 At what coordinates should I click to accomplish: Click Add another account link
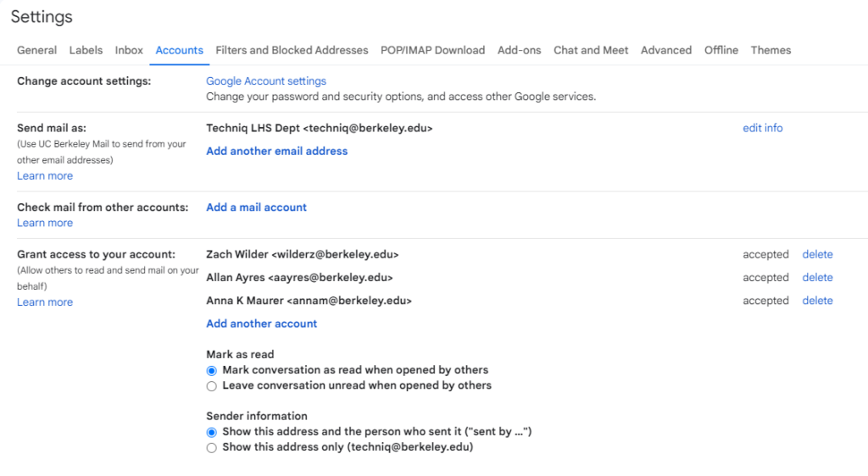pyautogui.click(x=261, y=324)
